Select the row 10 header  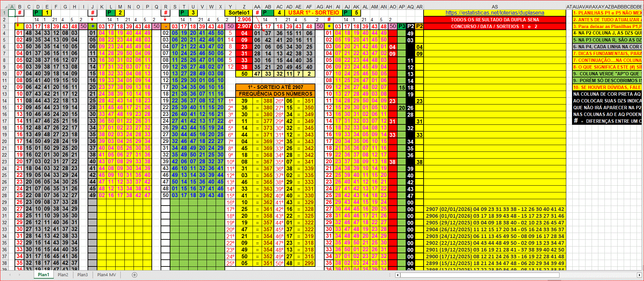(x=5, y=74)
